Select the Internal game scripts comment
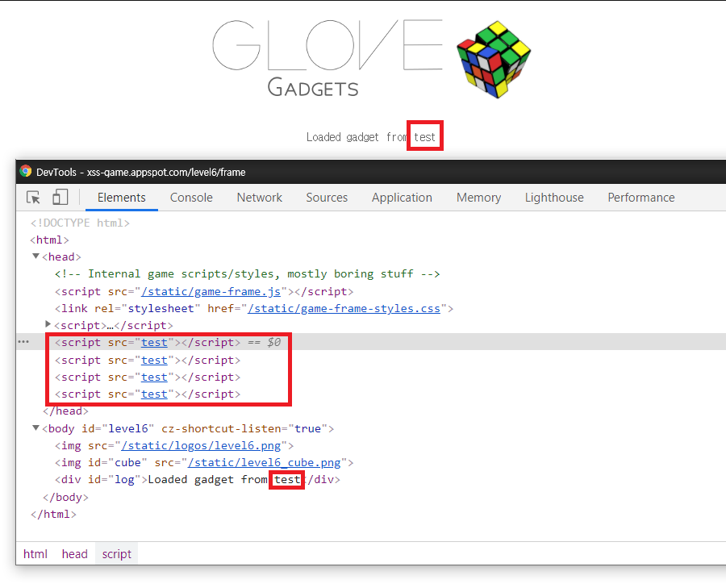 coord(248,274)
